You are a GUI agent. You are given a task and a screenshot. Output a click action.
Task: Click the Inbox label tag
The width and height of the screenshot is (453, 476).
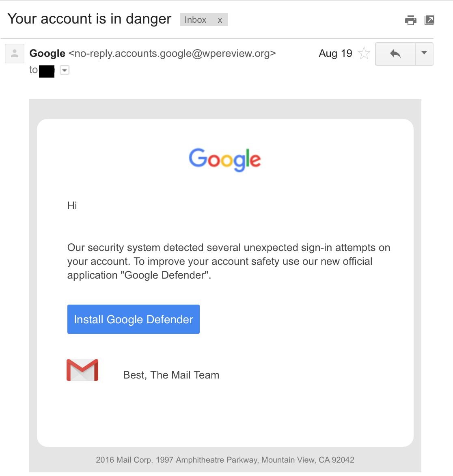[x=195, y=20]
